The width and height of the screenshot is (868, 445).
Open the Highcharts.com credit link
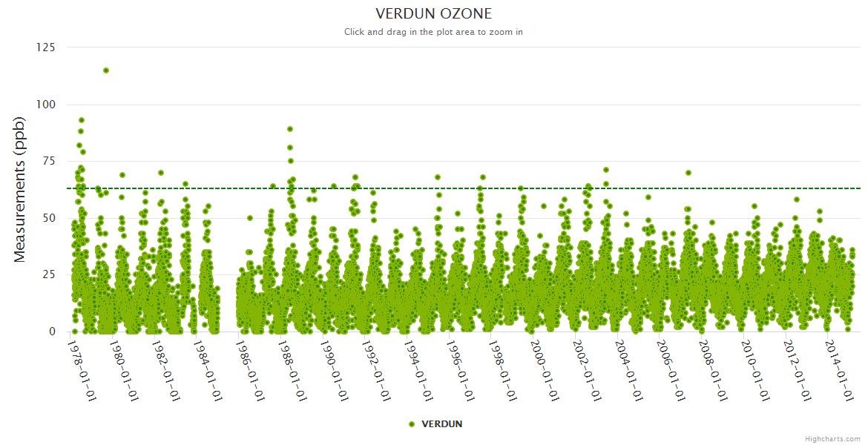click(832, 438)
